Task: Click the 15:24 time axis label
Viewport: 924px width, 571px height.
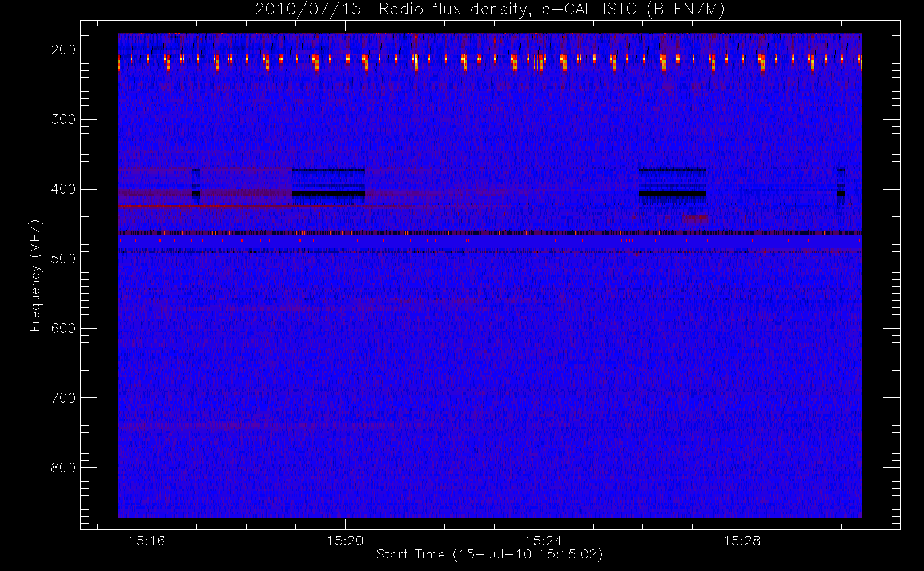Action: pyautogui.click(x=544, y=541)
